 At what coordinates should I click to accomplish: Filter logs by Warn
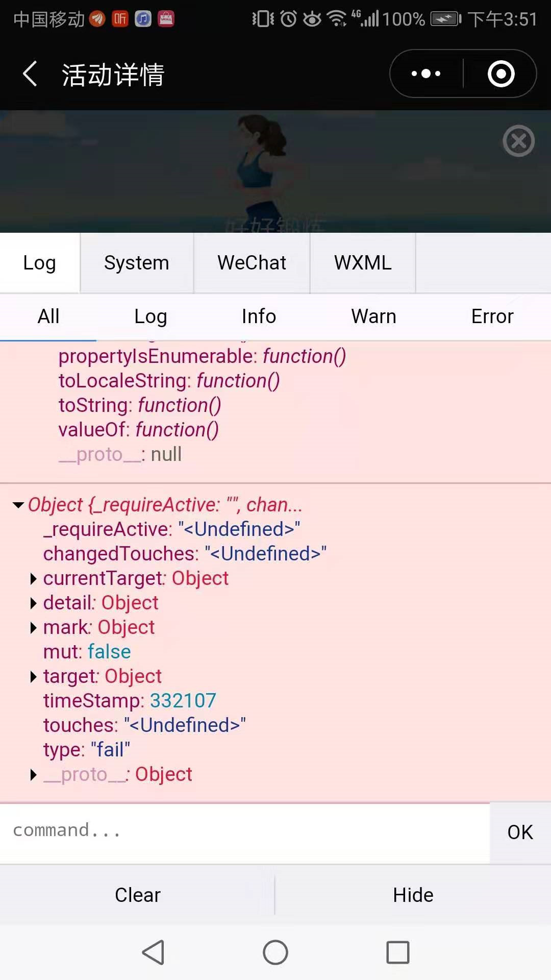pyautogui.click(x=373, y=316)
